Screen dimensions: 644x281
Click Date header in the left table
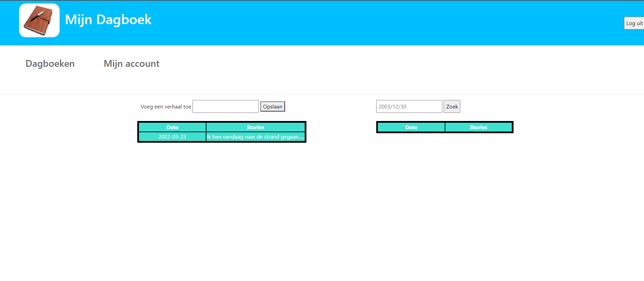pyautogui.click(x=172, y=127)
